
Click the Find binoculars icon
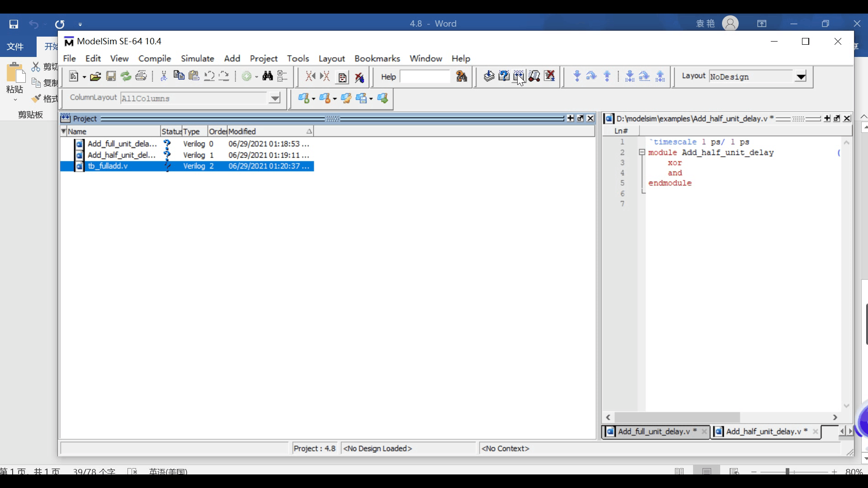268,76
